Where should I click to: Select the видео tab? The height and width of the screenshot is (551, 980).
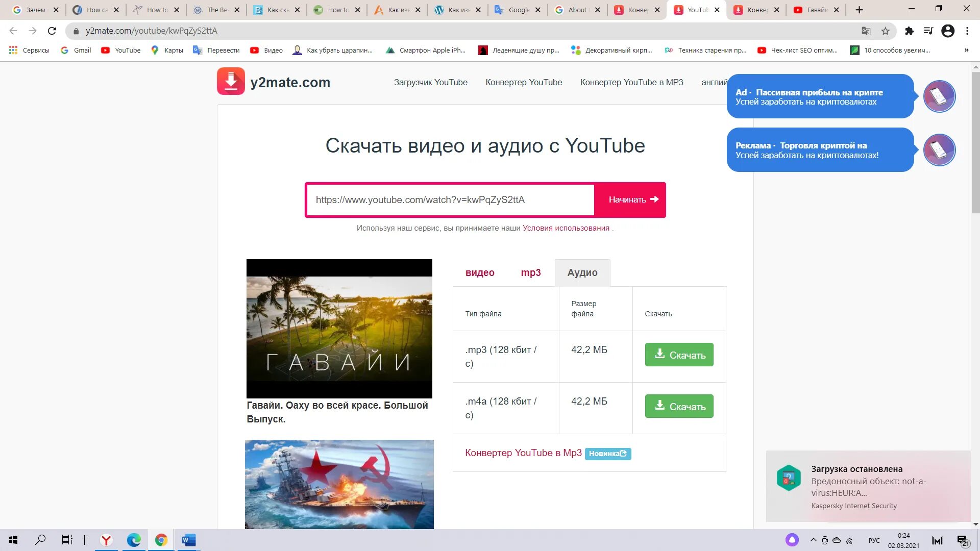pos(480,272)
